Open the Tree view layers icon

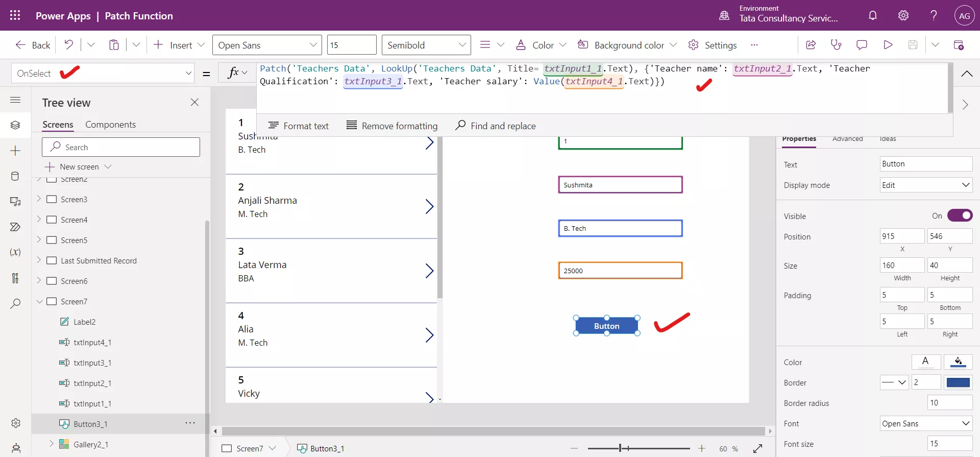pyautogui.click(x=15, y=125)
